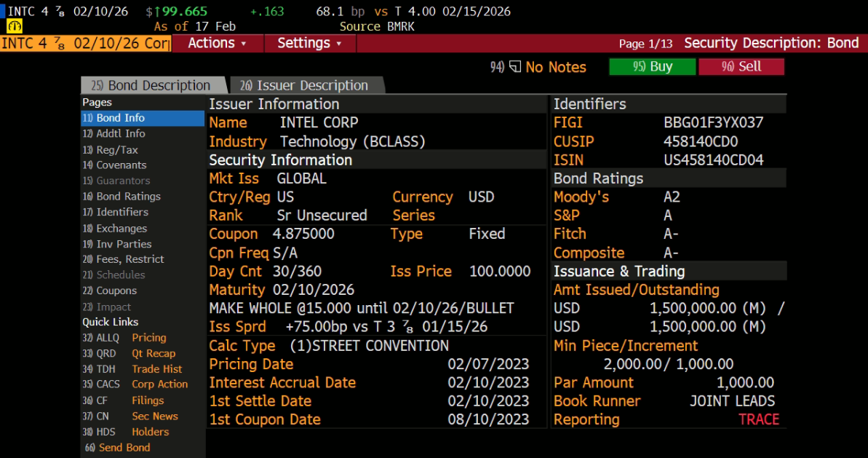The width and height of the screenshot is (868, 458).
Task: Open the Coupons page
Action: pos(110,291)
